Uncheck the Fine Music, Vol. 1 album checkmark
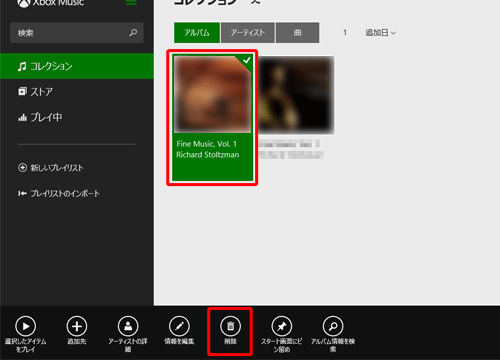The height and width of the screenshot is (360, 500). 247,60
